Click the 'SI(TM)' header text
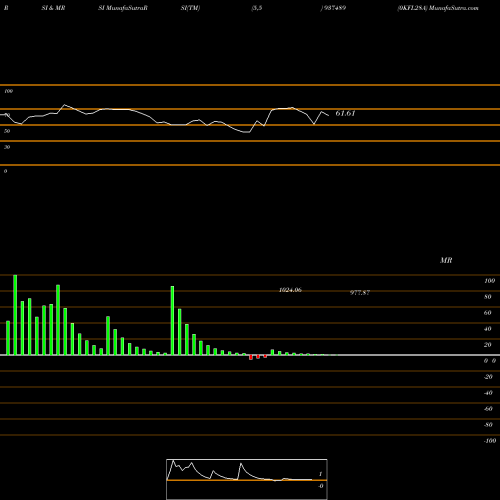 coord(191,8)
